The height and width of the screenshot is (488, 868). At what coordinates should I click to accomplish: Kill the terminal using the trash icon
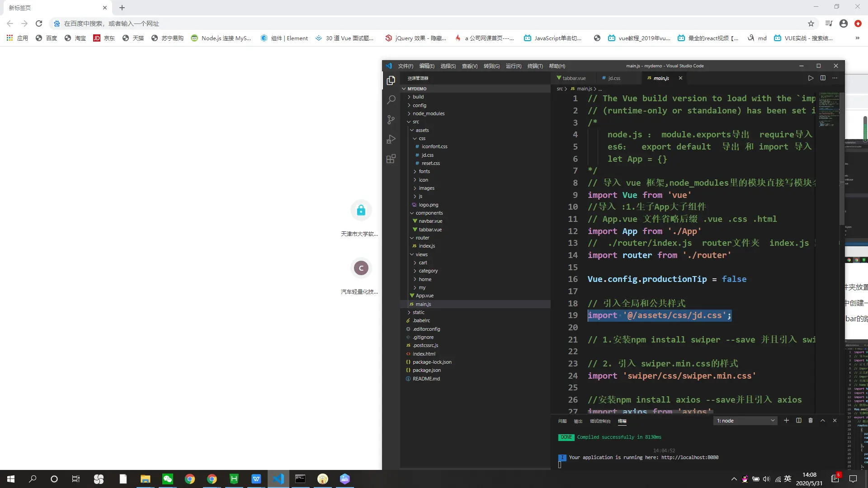coord(811,421)
